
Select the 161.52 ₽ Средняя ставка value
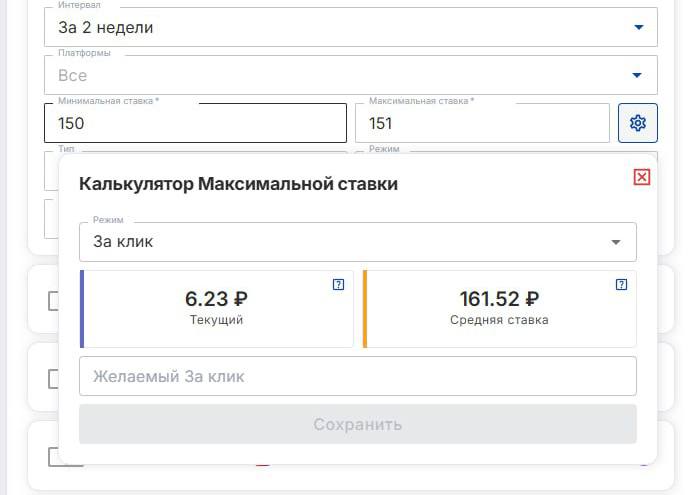click(499, 298)
